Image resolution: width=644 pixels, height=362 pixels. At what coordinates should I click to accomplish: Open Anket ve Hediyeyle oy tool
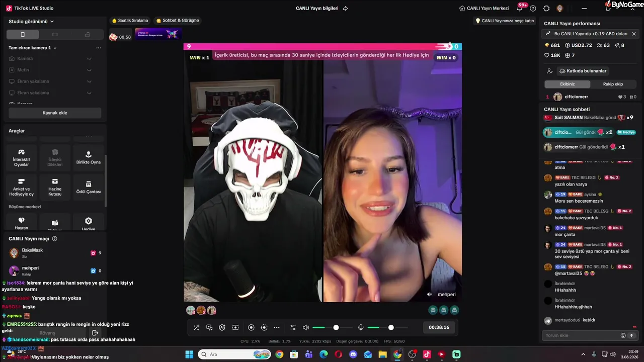point(21,187)
